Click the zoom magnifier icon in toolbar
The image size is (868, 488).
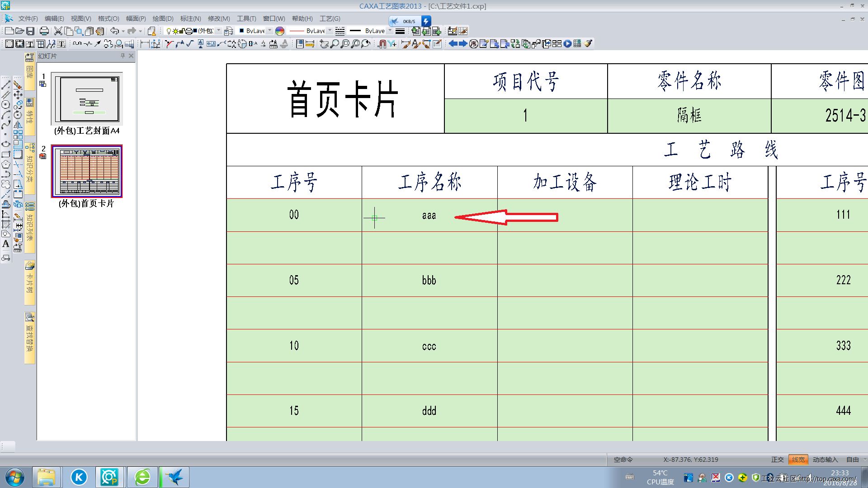[335, 43]
